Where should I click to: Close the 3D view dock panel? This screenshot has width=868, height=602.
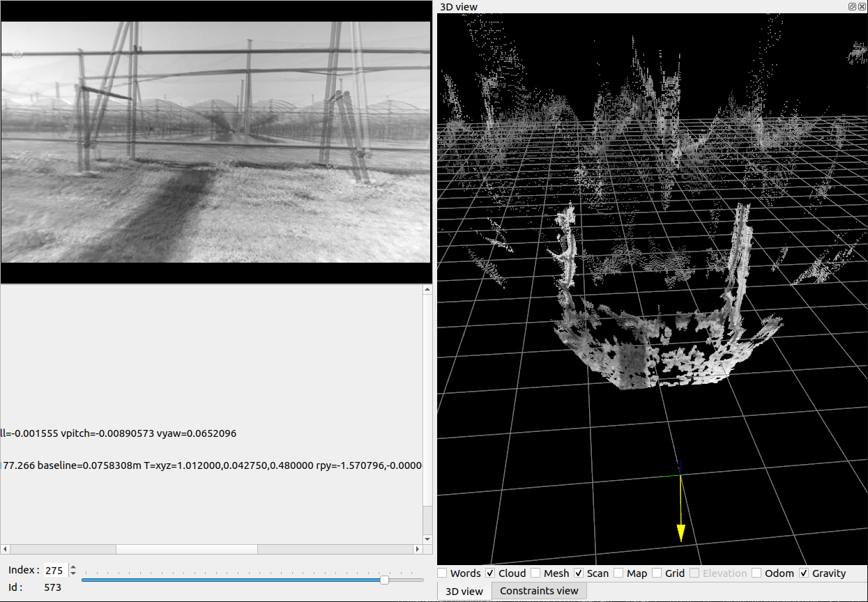(862, 6)
